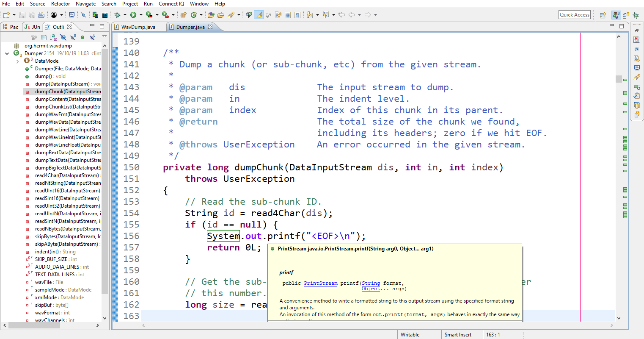Viewport: 644px width, 339px height.
Task: Open the Refactor menu
Action: [61, 4]
